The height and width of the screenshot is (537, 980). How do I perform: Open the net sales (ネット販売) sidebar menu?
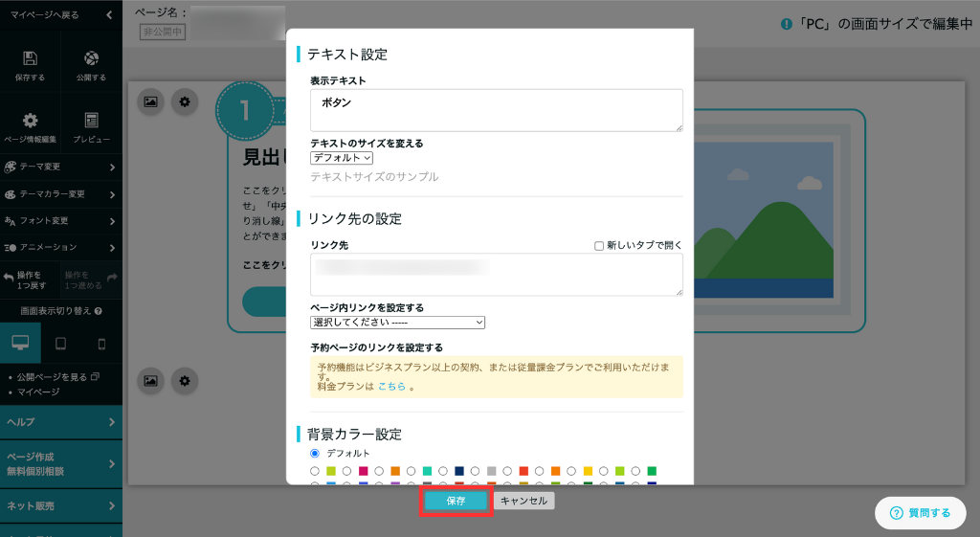click(60, 505)
